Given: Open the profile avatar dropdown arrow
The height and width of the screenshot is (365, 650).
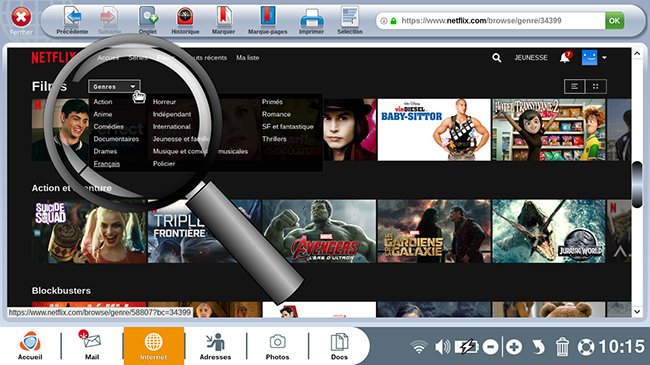Looking at the screenshot, I should 604,58.
